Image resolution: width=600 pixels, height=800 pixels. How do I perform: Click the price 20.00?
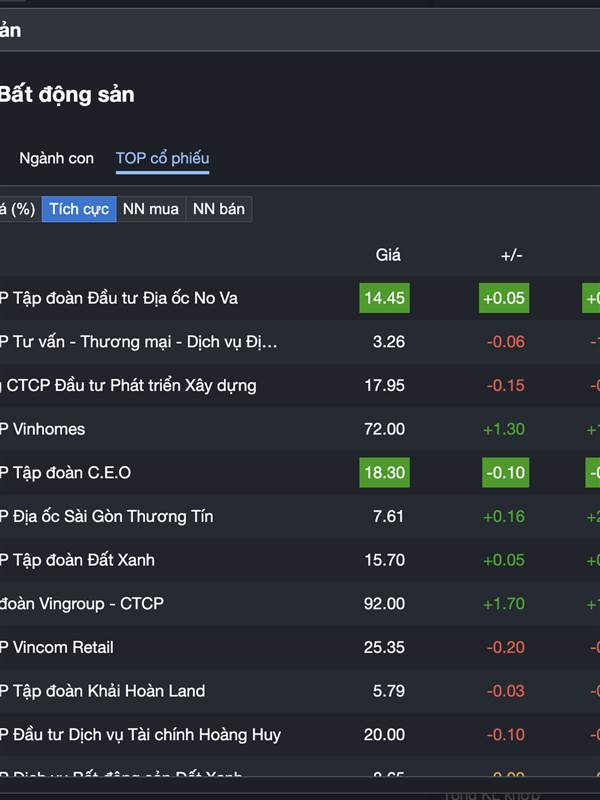(385, 734)
